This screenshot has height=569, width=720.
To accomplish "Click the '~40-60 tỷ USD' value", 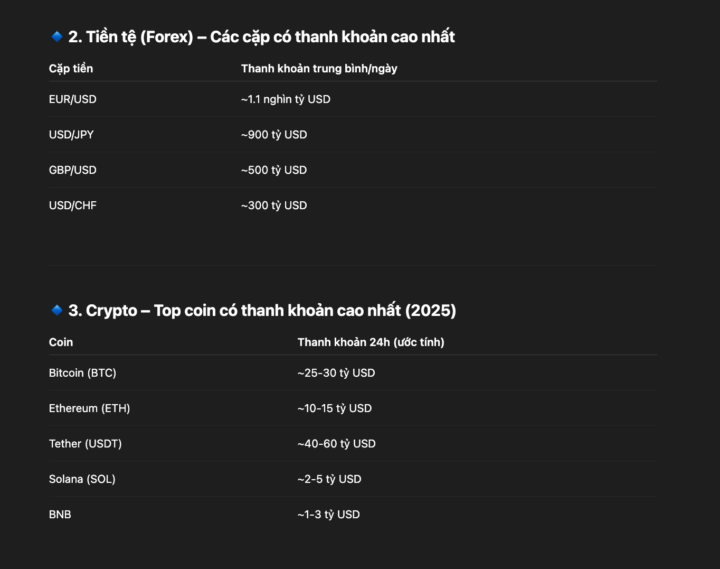I will coord(337,444).
